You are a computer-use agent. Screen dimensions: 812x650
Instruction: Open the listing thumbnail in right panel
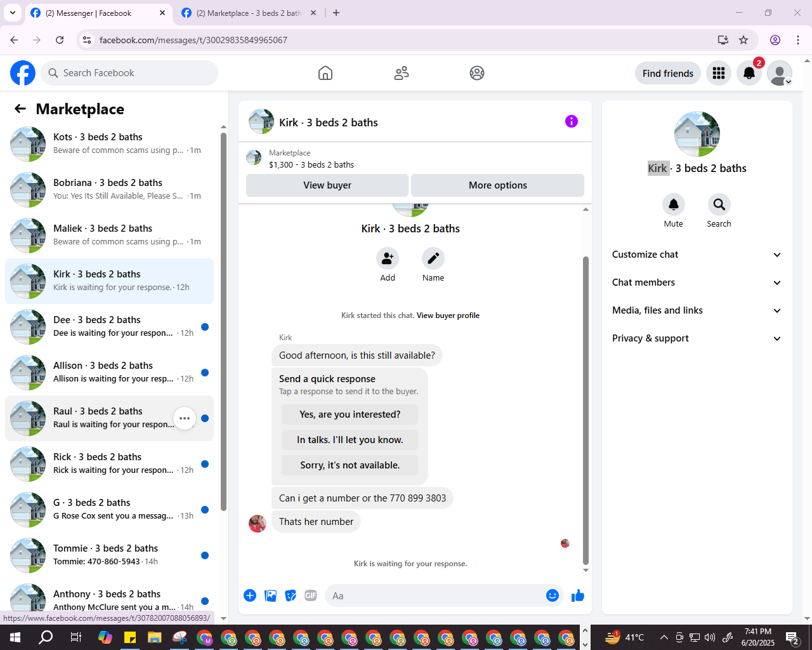[697, 134]
